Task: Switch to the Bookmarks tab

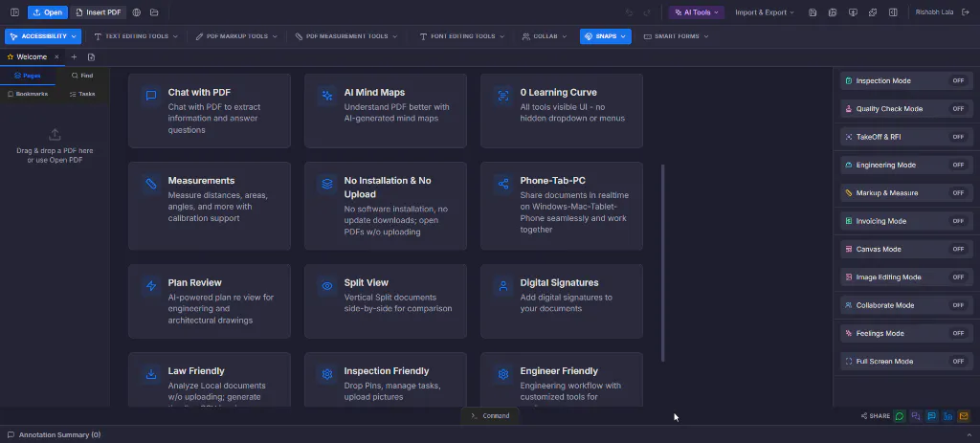Action: [28, 94]
